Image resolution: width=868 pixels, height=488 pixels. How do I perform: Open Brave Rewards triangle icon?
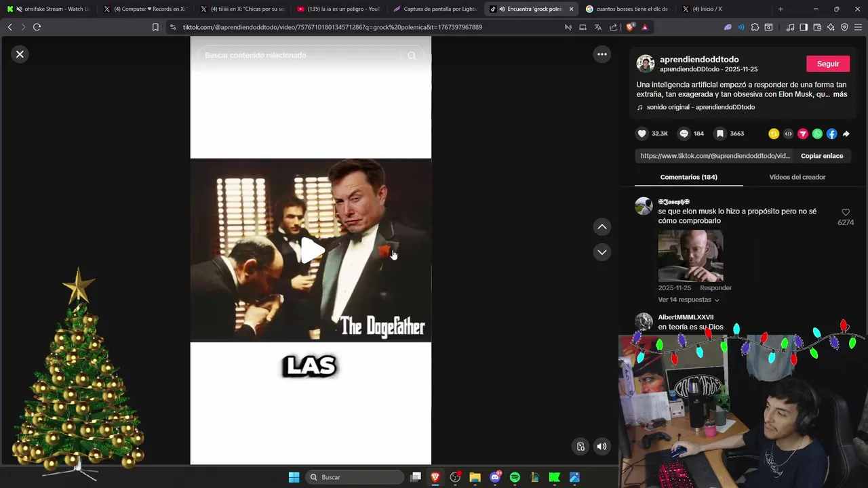pos(644,27)
